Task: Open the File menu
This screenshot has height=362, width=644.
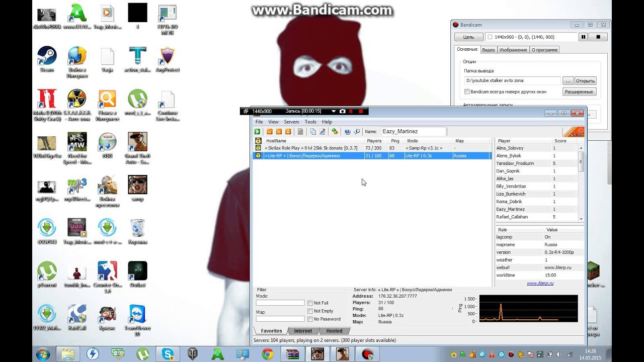Action: (259, 122)
